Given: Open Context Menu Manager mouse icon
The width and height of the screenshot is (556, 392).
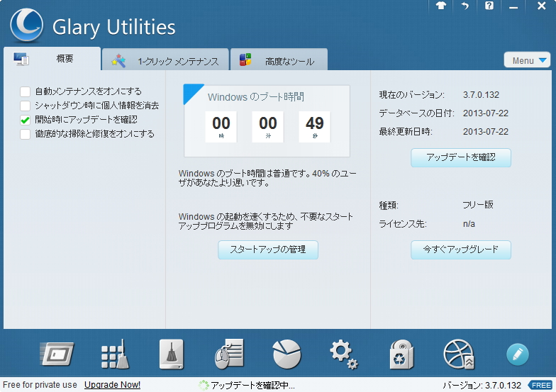Looking at the screenshot, I should (x=229, y=354).
